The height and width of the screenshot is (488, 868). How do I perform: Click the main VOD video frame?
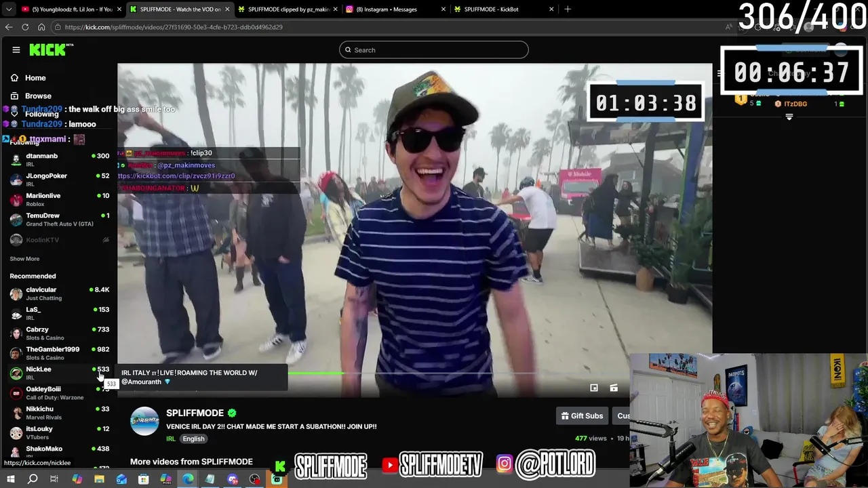(414, 230)
